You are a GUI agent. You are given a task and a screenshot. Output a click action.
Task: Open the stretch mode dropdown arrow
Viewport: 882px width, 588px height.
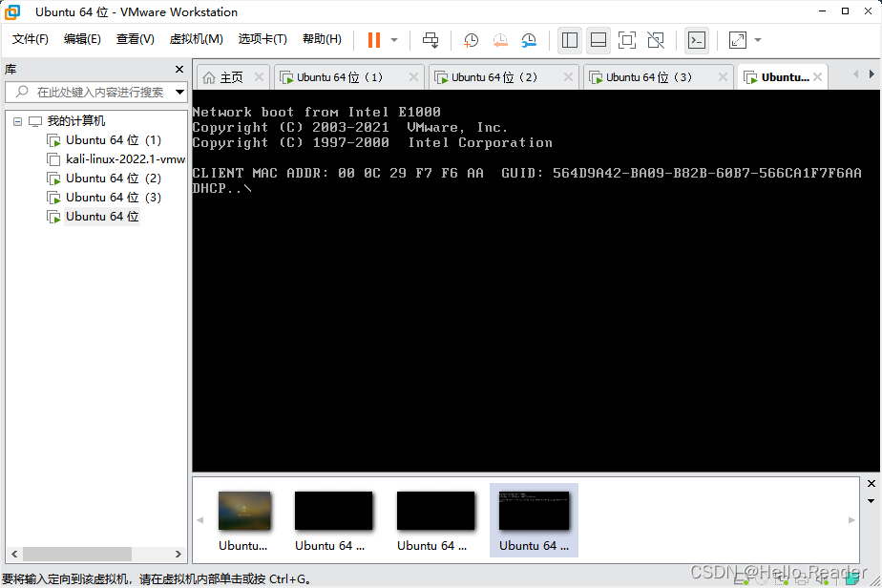pyautogui.click(x=758, y=40)
